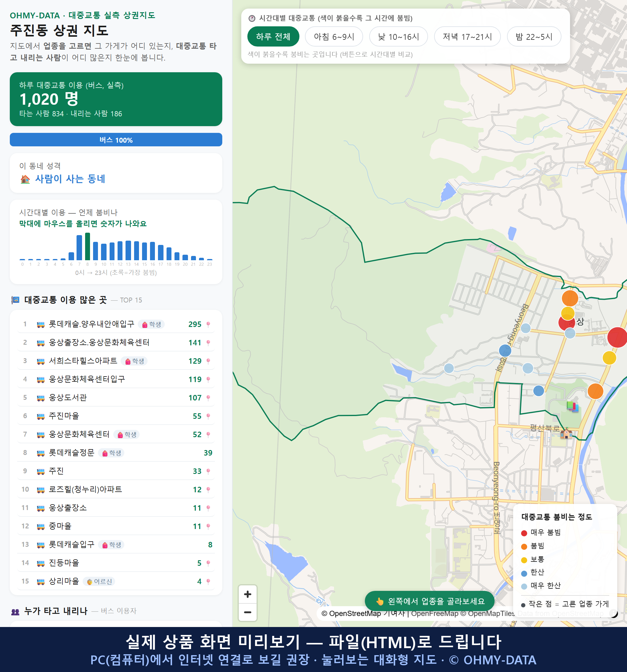Choose the 밤 22~5시 time filter

click(534, 36)
